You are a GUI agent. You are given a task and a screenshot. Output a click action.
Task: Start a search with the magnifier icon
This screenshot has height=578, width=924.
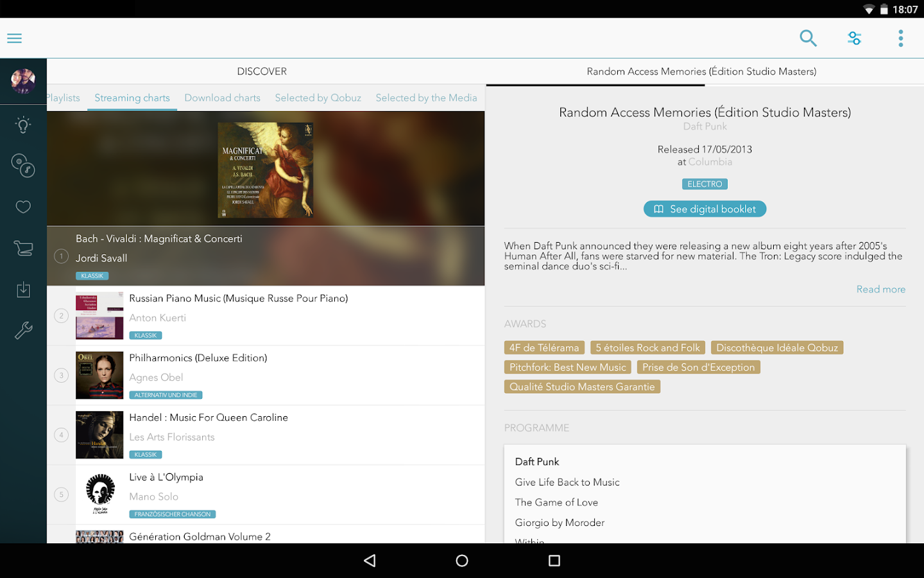[x=808, y=38]
